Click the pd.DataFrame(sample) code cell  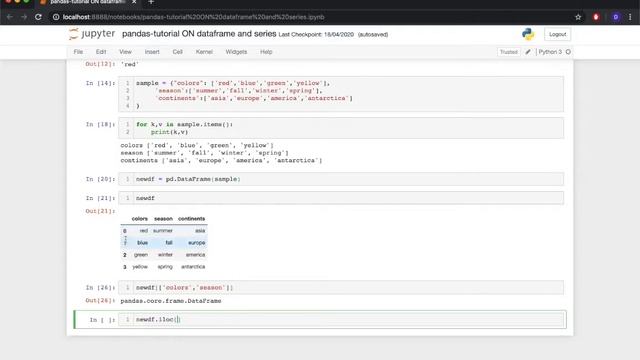click(x=341, y=179)
